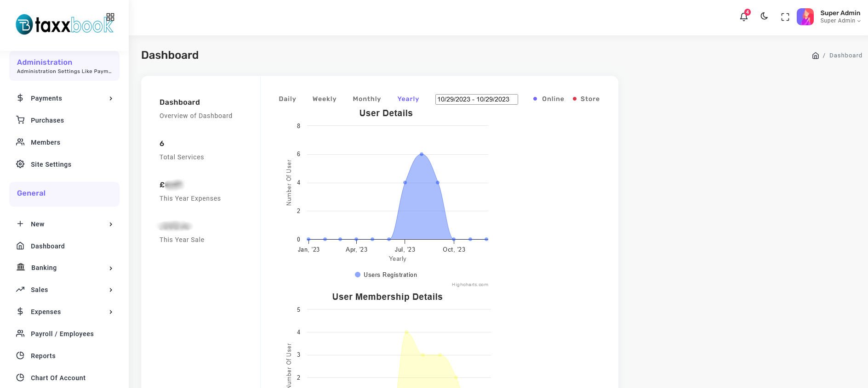
Task: Click the plus icon next to New
Action: [x=20, y=224]
